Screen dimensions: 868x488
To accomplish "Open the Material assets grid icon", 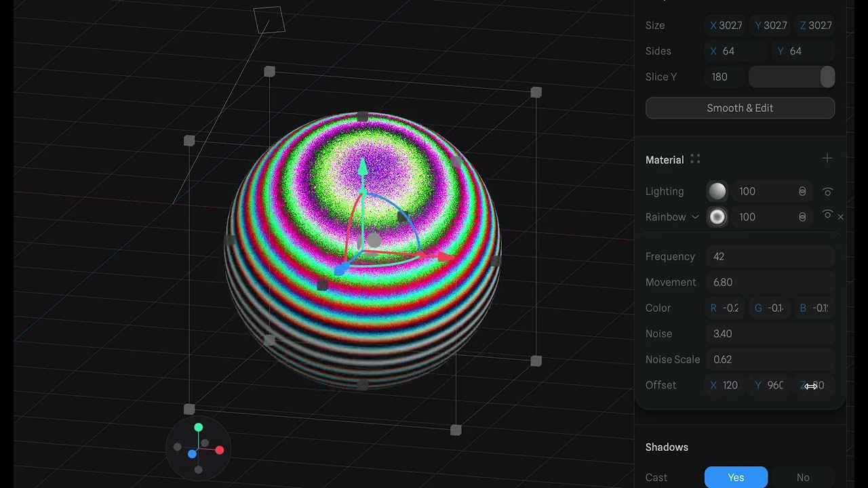I will point(695,159).
